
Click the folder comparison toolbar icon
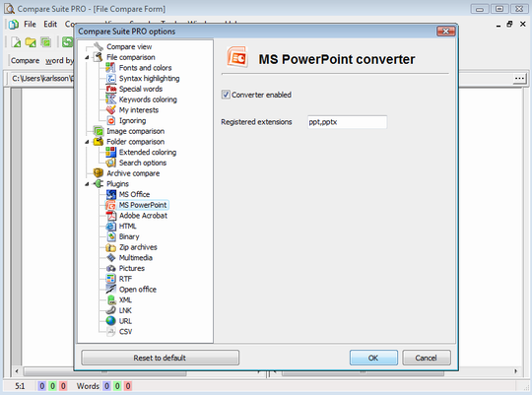tap(31, 42)
